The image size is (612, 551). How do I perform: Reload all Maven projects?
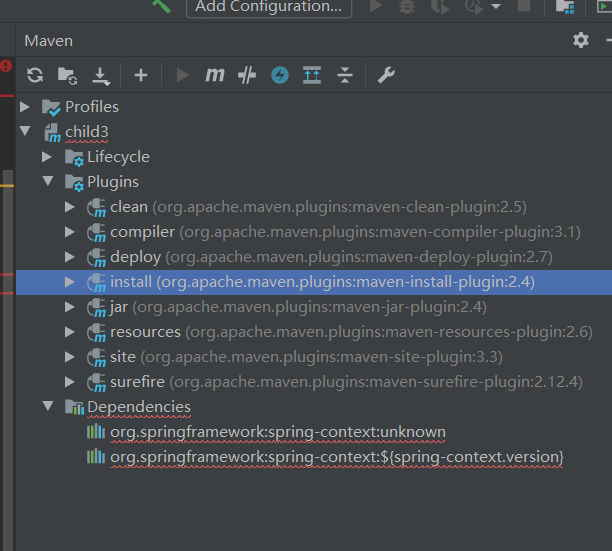click(35, 75)
